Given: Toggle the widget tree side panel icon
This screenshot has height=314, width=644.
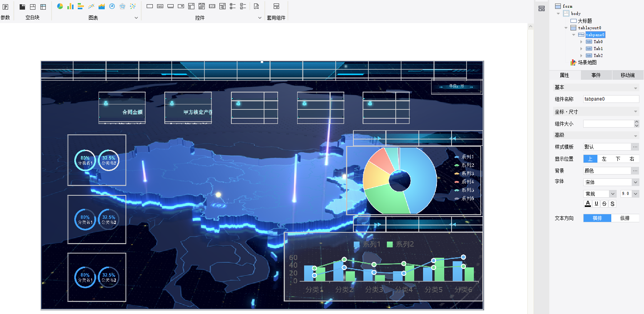Looking at the screenshot, I should [x=542, y=8].
